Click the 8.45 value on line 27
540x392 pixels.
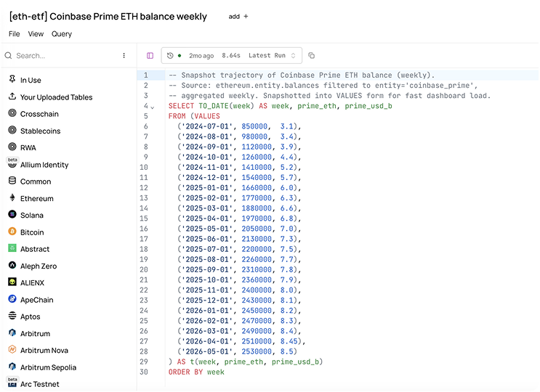[x=289, y=341]
